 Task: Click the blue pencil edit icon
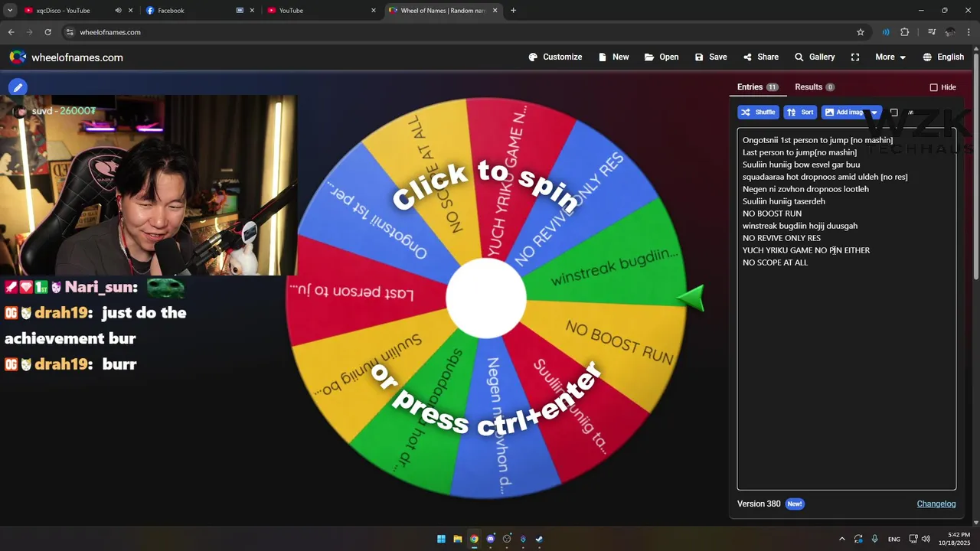18,87
